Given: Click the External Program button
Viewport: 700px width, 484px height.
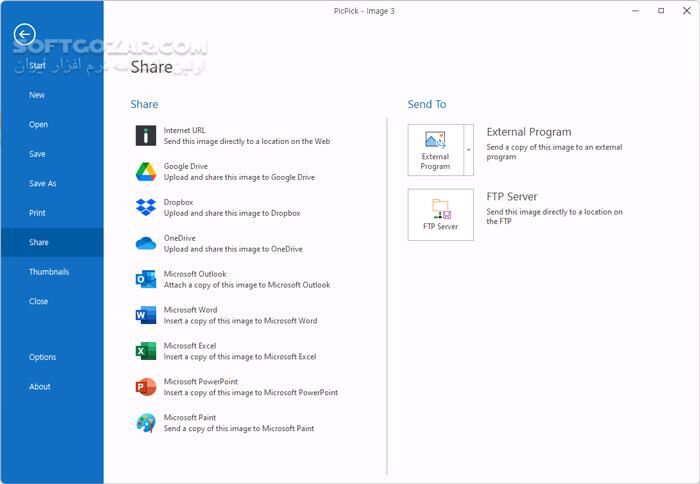Looking at the screenshot, I should click(435, 149).
